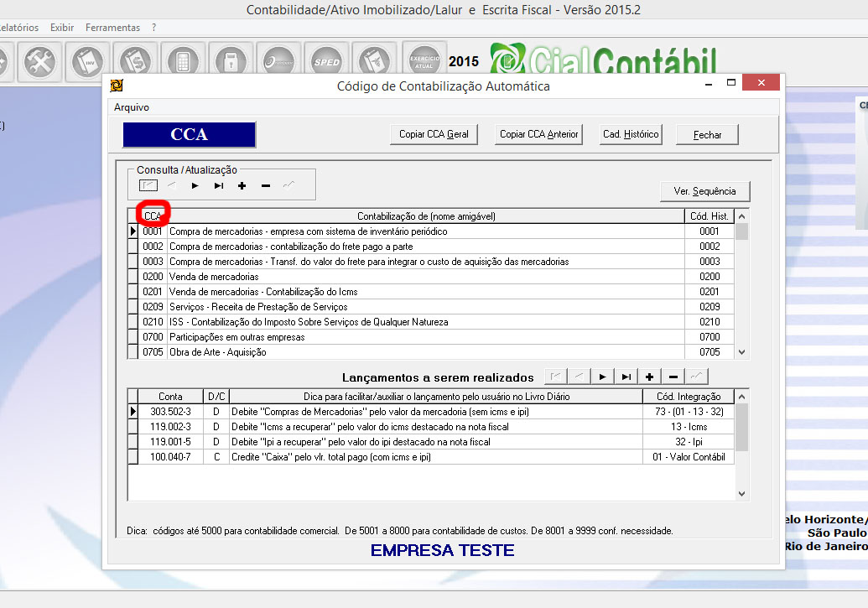Add a new lançamento with plus button
The width and height of the screenshot is (868, 608).
(650, 377)
